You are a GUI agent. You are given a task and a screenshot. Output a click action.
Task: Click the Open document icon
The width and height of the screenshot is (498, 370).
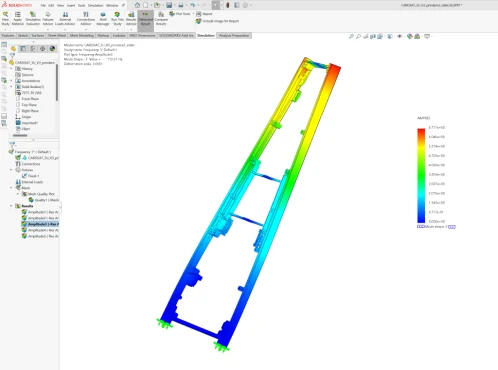point(157,5)
